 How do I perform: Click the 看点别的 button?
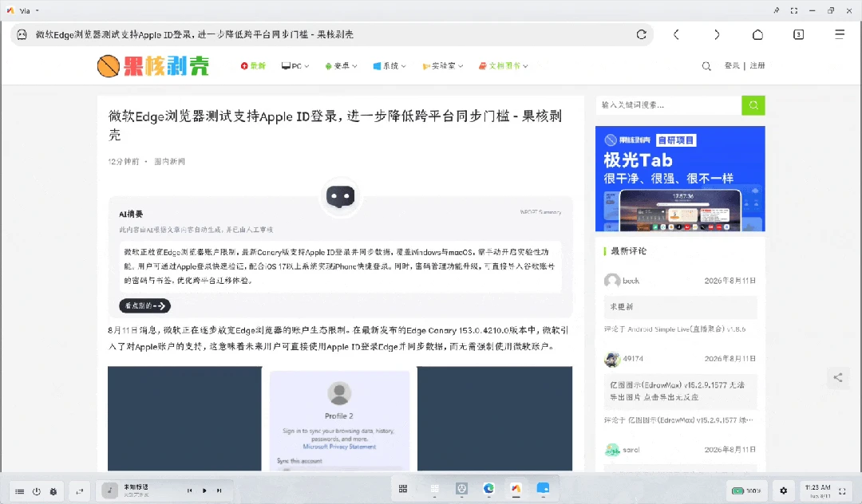(x=144, y=305)
